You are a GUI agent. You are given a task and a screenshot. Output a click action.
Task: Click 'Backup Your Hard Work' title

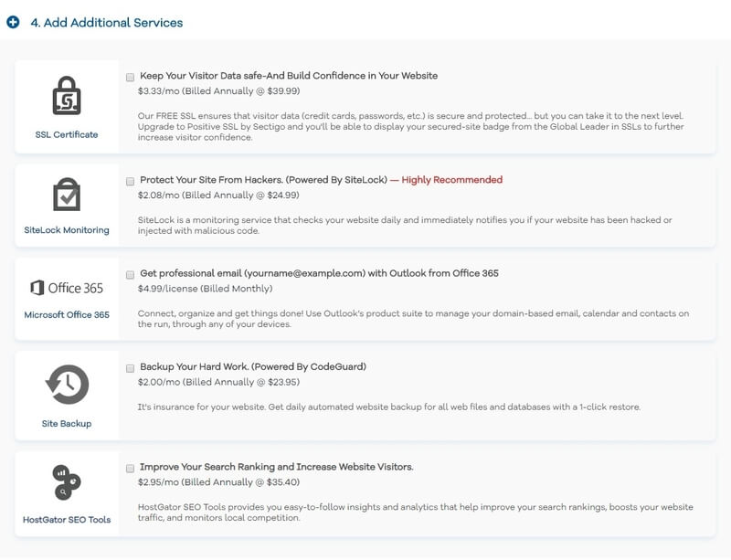[253, 366]
